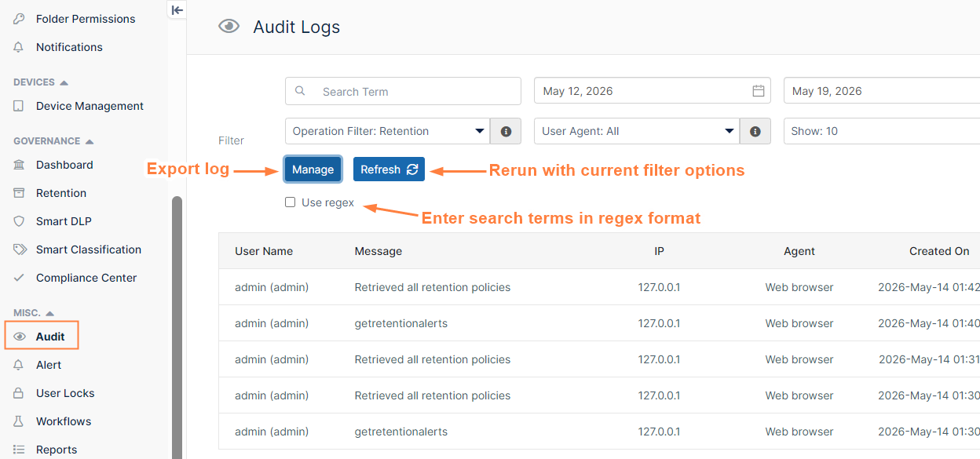Navigate to Smart DLP
Image resolution: width=980 pixels, height=459 pixels.
64,221
